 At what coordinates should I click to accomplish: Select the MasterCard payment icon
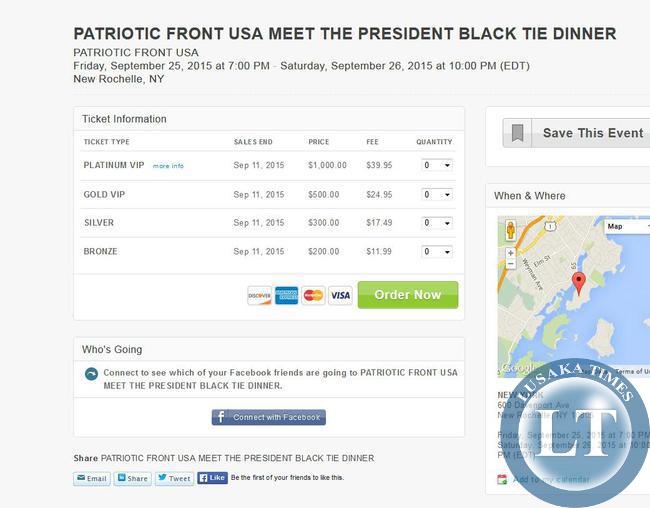pos(313,295)
